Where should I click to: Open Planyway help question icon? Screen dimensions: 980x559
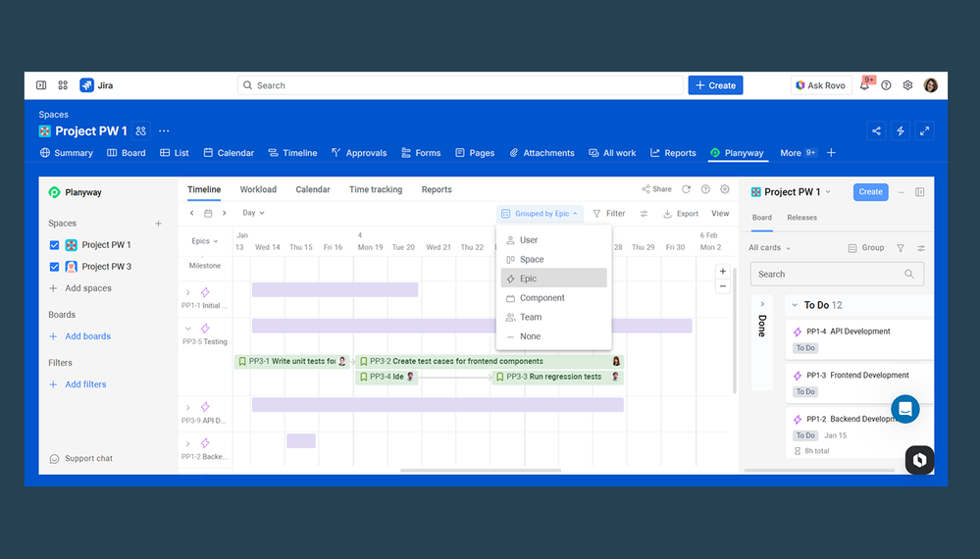click(x=705, y=189)
